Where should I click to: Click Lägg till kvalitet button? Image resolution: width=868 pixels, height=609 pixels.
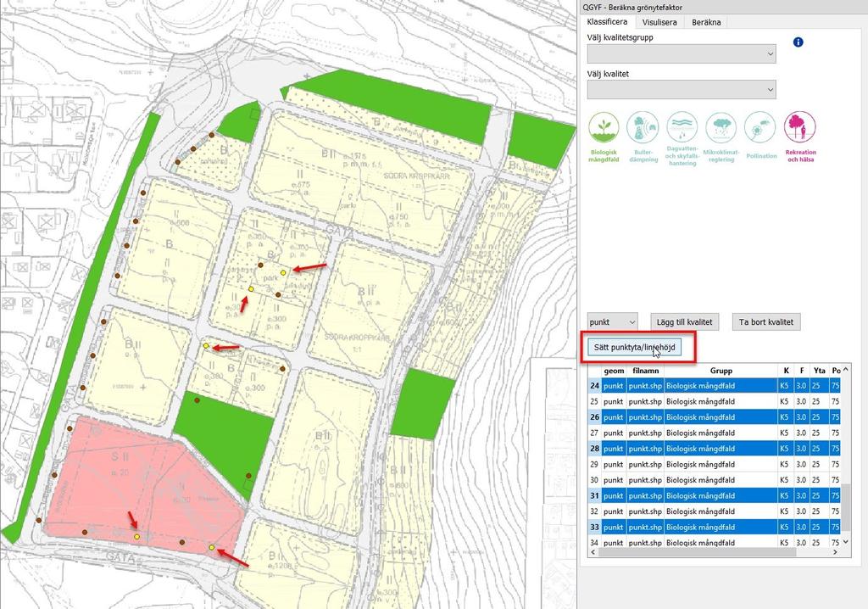[684, 322]
